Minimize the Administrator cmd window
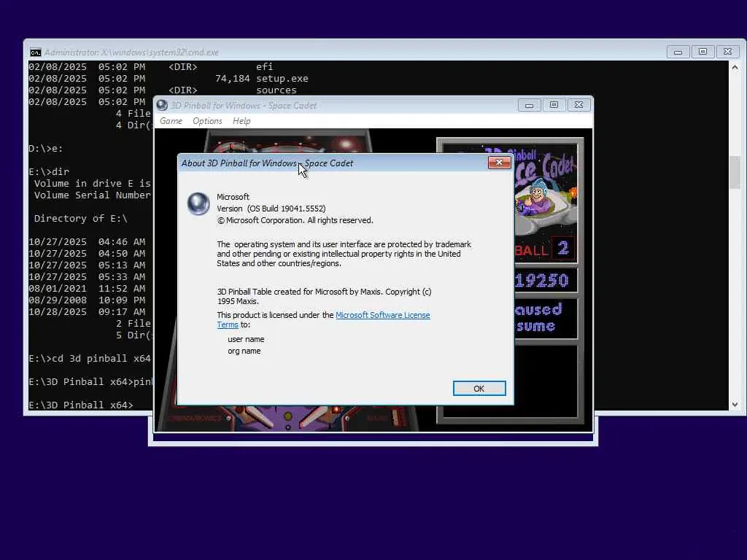 tap(678, 52)
